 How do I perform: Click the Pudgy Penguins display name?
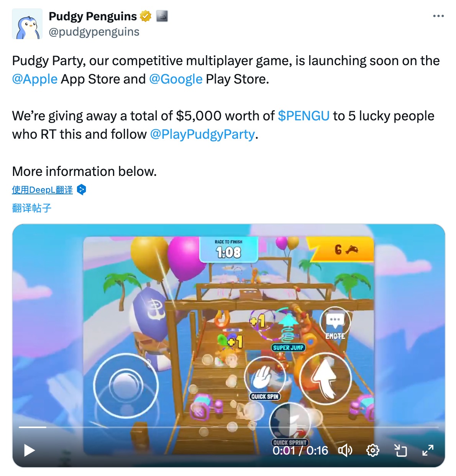coord(93,16)
